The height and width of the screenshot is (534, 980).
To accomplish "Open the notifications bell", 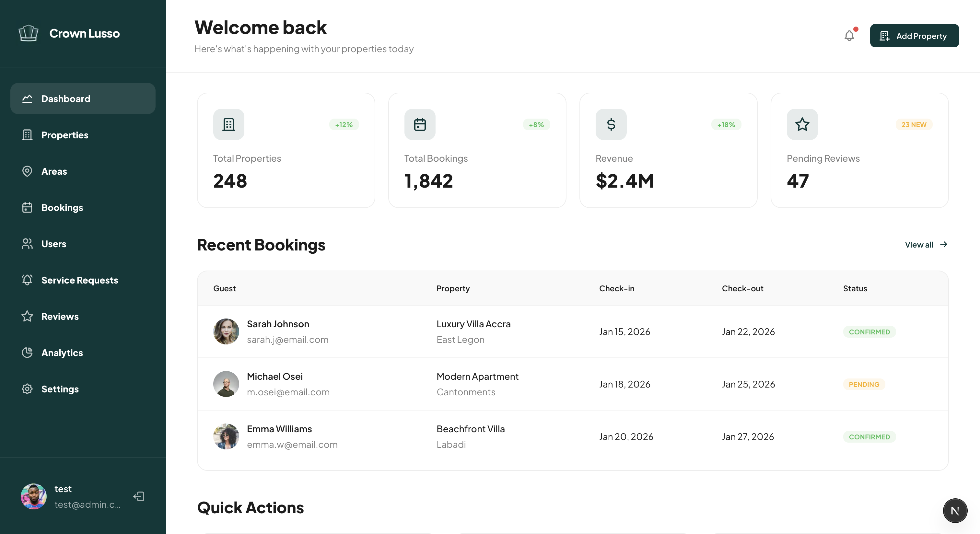I will (x=849, y=35).
